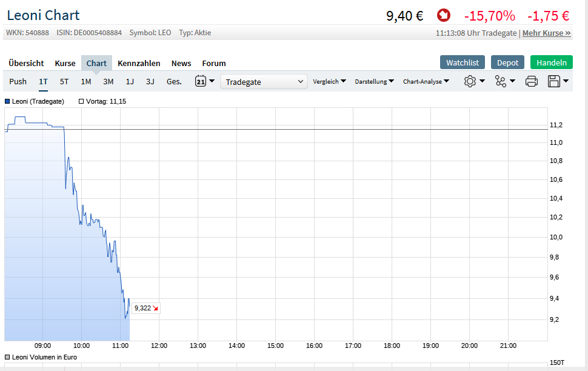Click the -1,75 € change value
Image resolution: width=588 pixels, height=371 pixels.
[548, 16]
